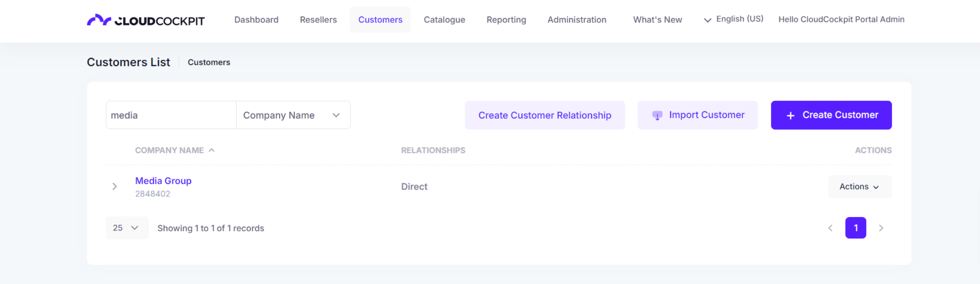Open the Dashboard menu item
The width and height of the screenshot is (980, 284).
(x=256, y=20)
